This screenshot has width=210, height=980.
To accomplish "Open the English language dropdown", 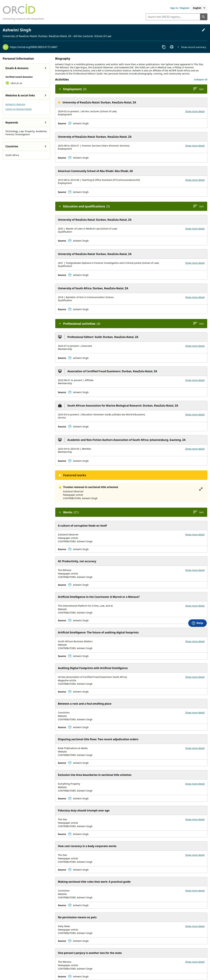I will click(x=199, y=8).
